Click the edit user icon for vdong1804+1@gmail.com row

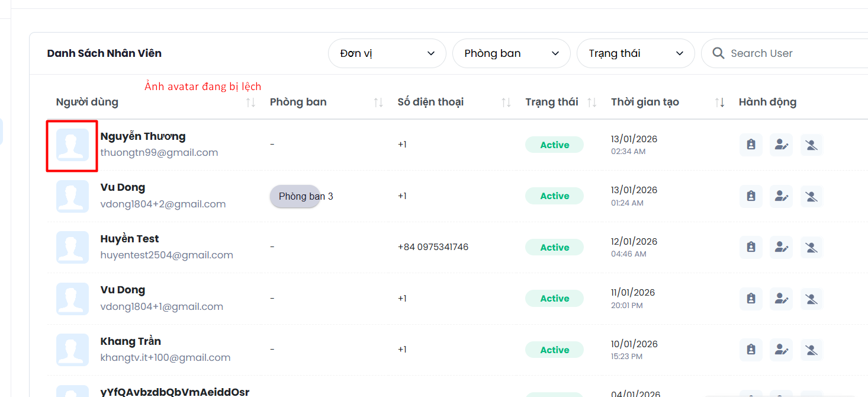pyautogui.click(x=781, y=299)
